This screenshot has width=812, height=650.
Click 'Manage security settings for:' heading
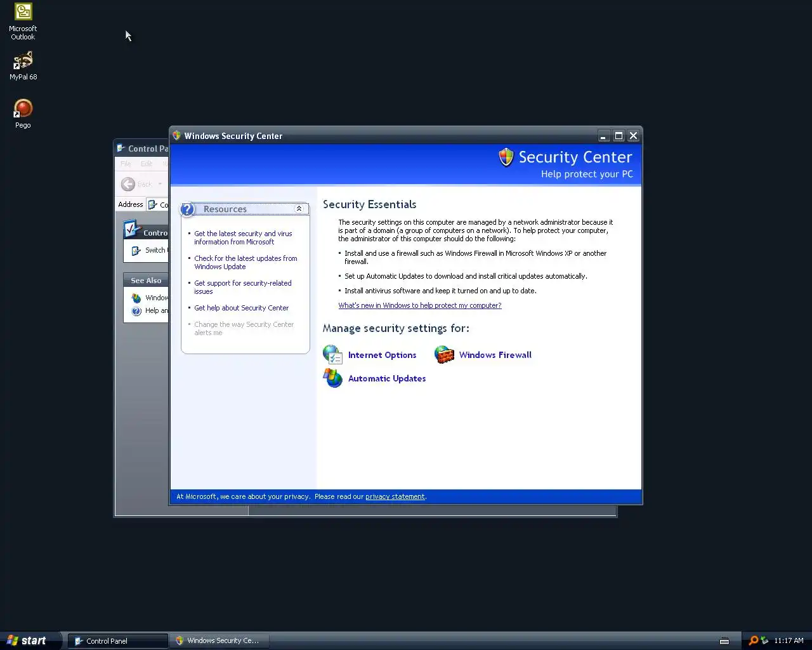(396, 328)
